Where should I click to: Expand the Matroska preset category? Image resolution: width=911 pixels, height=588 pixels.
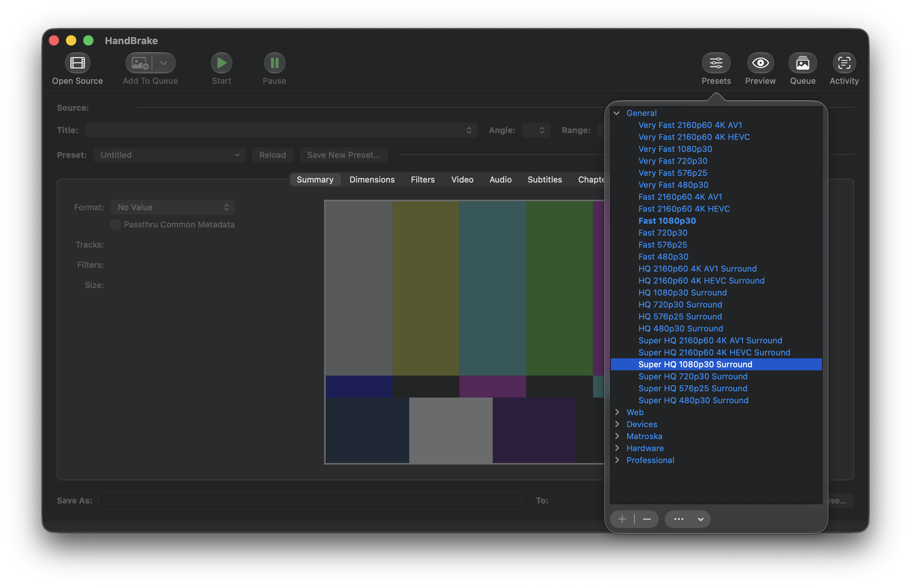pyautogui.click(x=617, y=436)
